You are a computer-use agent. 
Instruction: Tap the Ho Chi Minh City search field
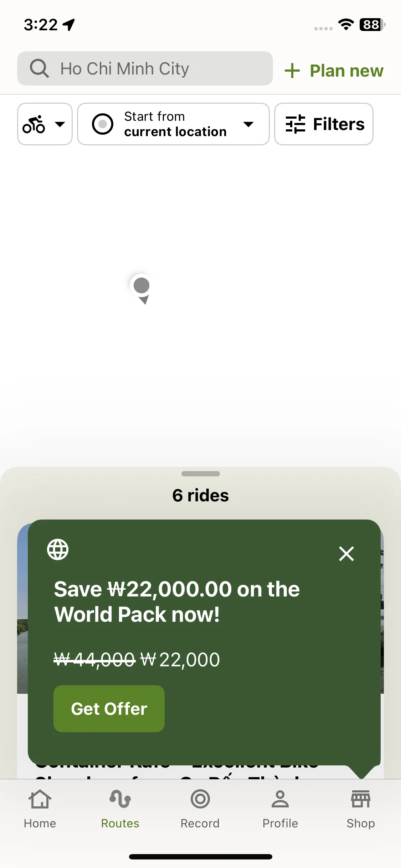tap(145, 68)
